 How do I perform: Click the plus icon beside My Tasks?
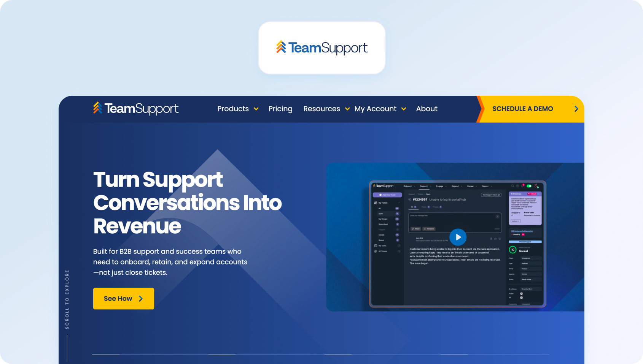(x=399, y=246)
